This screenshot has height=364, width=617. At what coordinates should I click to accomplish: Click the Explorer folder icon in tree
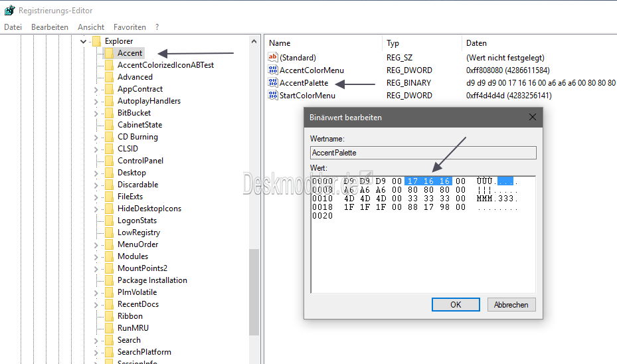coord(97,41)
